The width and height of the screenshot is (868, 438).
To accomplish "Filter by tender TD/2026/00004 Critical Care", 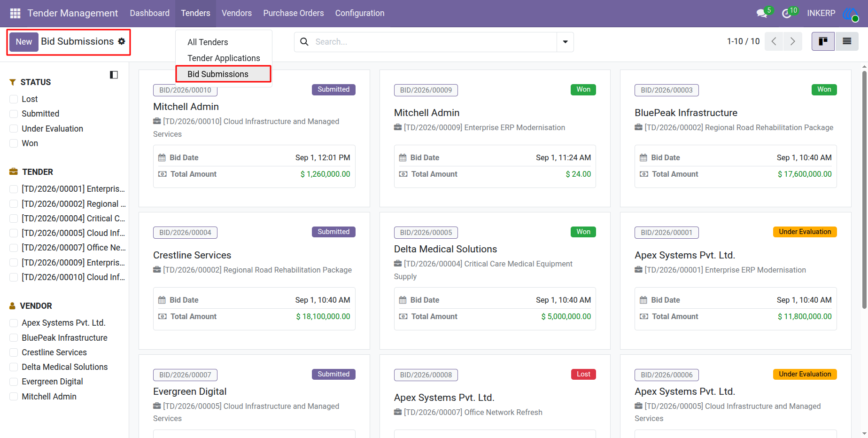I will (x=14, y=219).
